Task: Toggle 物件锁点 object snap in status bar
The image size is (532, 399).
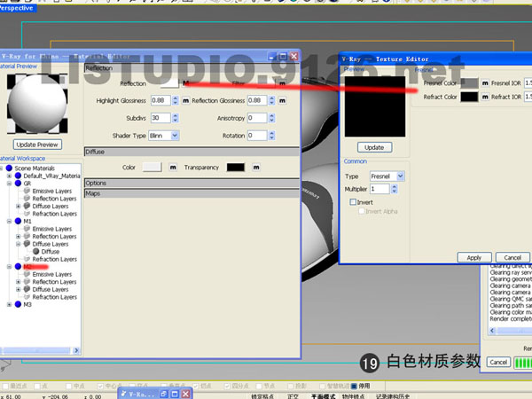Action: tap(353, 396)
